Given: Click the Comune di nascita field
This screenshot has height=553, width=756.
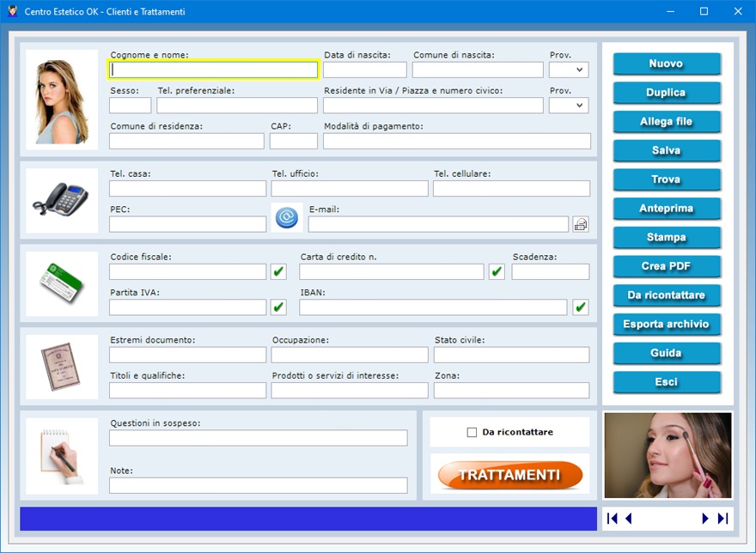Looking at the screenshot, I should click(478, 70).
